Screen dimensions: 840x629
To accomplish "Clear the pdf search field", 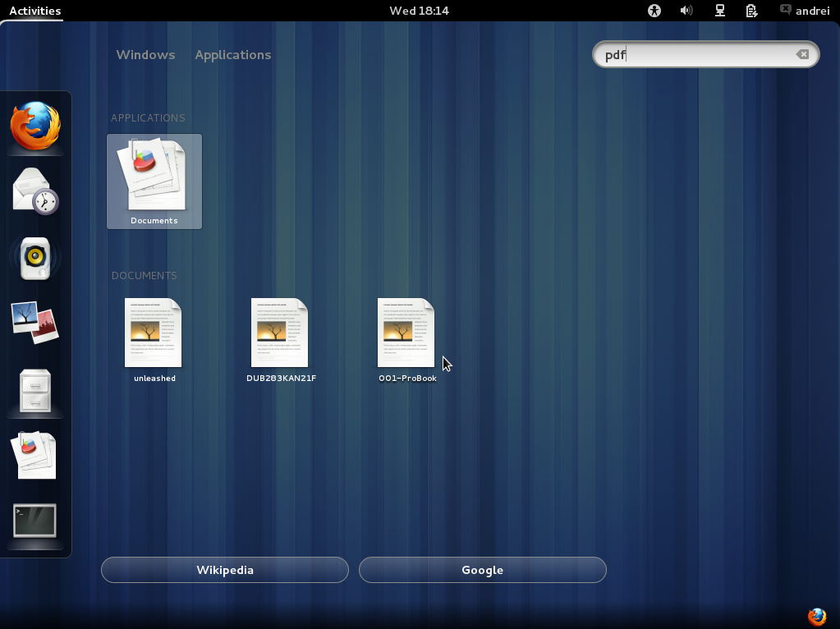I will pos(801,54).
